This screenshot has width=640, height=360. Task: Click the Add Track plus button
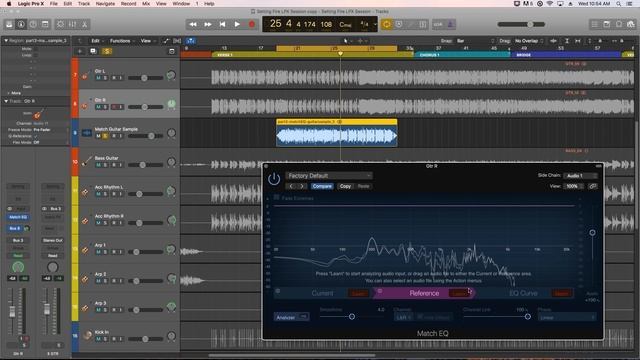click(x=80, y=51)
